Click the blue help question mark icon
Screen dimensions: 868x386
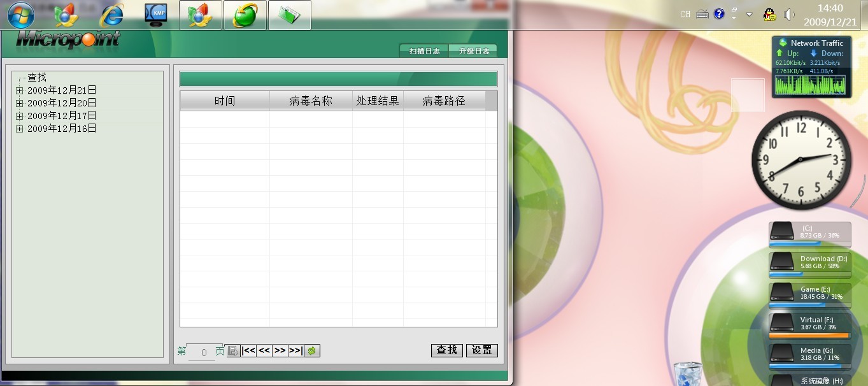(719, 14)
